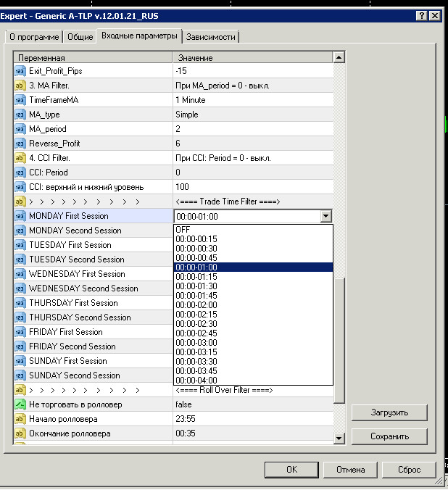Click the Сброс button
Screen dimensions: 448x490
(x=409, y=470)
